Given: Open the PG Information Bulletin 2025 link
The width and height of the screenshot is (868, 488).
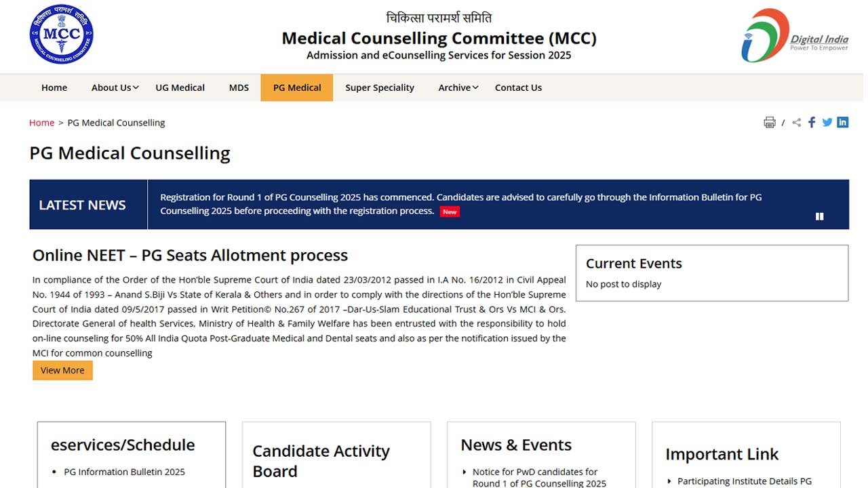Looking at the screenshot, I should click(x=124, y=472).
